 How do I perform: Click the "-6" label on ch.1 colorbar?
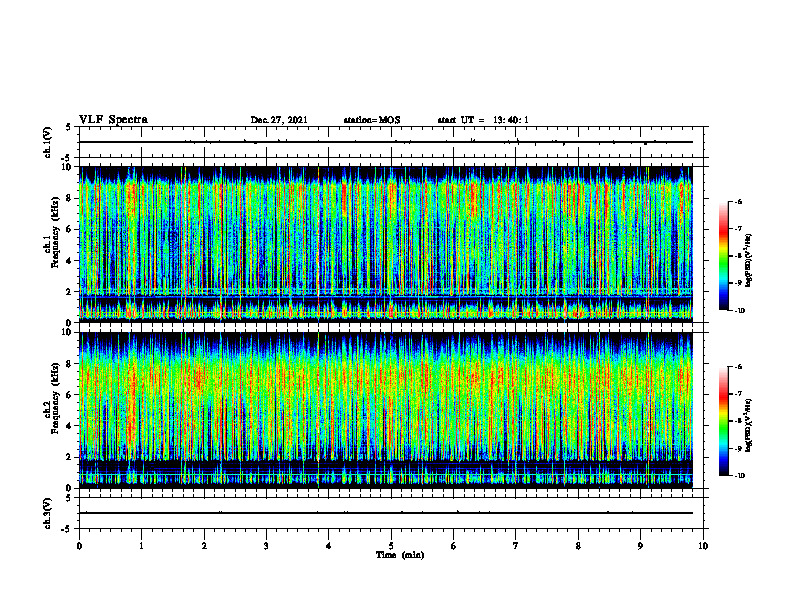pyautogui.click(x=739, y=201)
